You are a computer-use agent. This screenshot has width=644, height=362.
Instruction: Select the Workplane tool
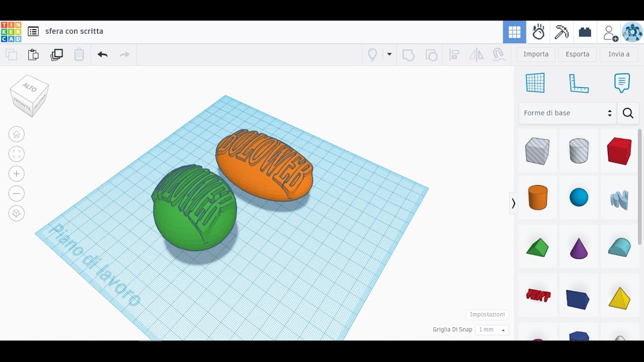pos(535,83)
